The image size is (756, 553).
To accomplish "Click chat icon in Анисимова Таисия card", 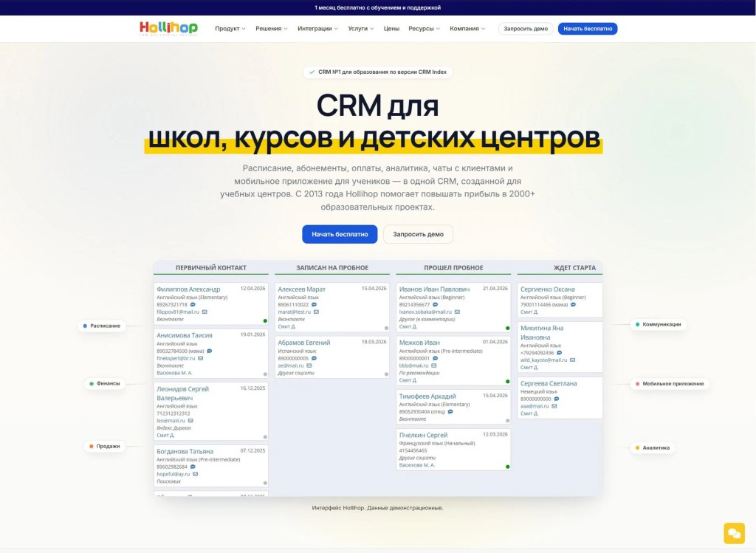I will click(x=209, y=351).
